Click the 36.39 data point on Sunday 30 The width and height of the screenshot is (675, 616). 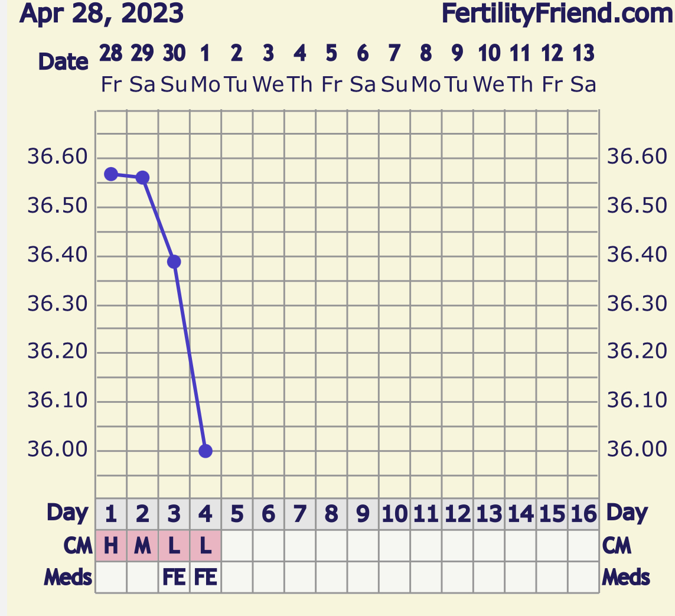174,262
